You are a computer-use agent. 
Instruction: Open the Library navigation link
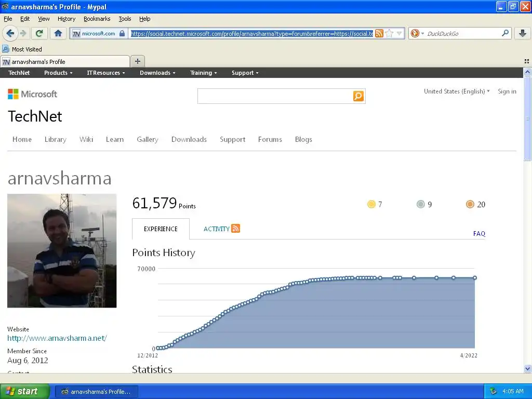click(x=55, y=139)
